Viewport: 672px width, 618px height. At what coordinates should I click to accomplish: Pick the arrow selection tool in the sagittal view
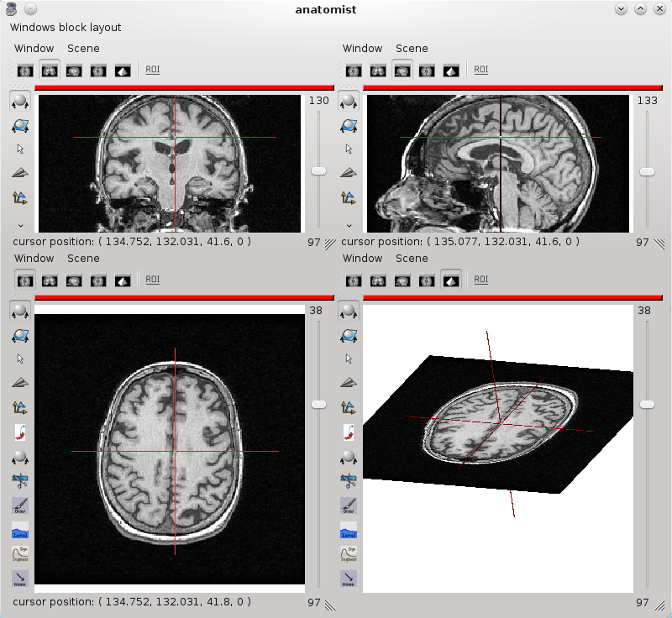348,149
